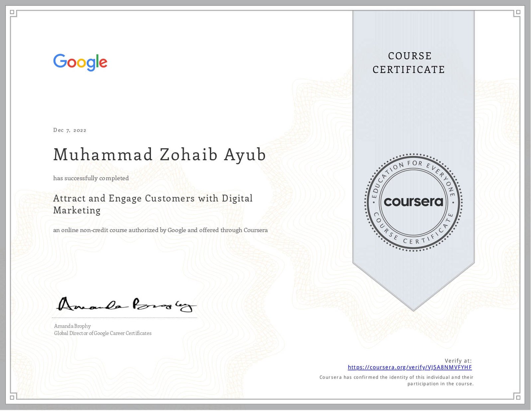Click the top-left corner border ornament
This screenshot has width=532, height=411.
click(x=13, y=13)
